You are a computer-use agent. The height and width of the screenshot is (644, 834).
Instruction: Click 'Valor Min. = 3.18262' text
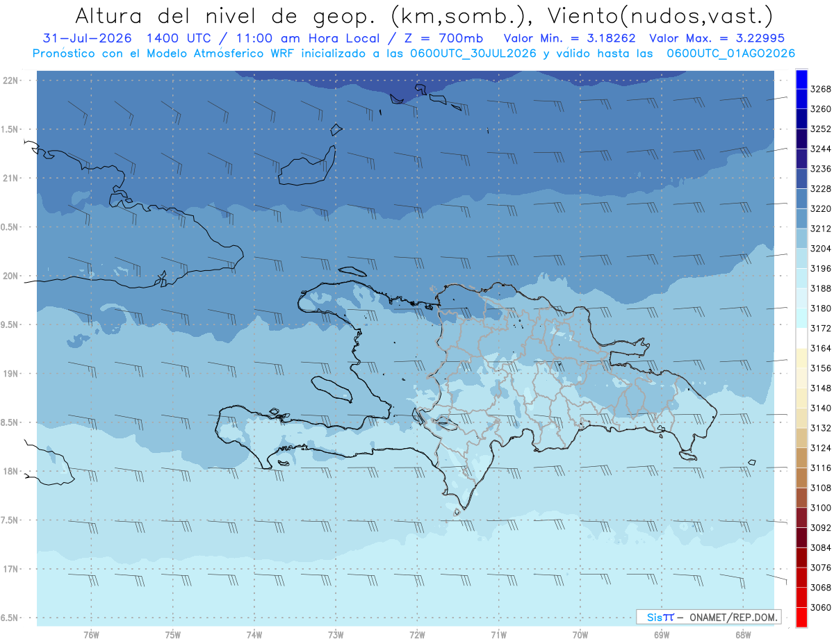point(570,39)
